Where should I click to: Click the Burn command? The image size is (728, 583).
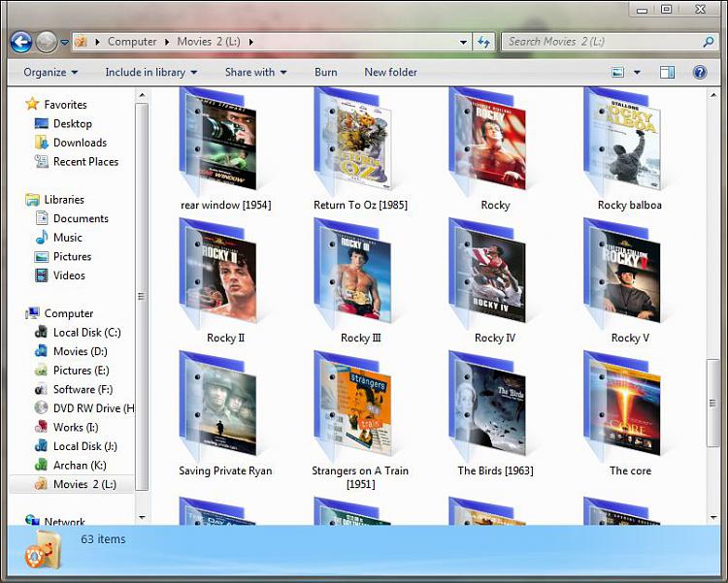[326, 72]
